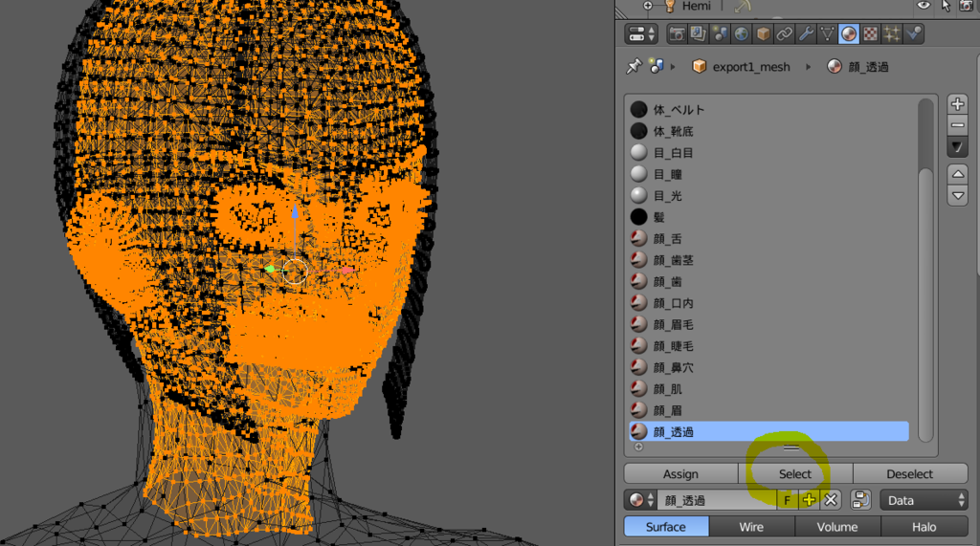This screenshot has height=546, width=980.
Task: Select the 髪 material slot
Action: 769,217
